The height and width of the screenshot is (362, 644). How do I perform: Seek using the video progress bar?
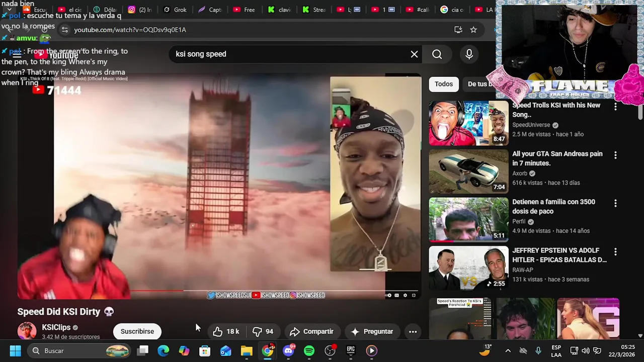[219, 290]
